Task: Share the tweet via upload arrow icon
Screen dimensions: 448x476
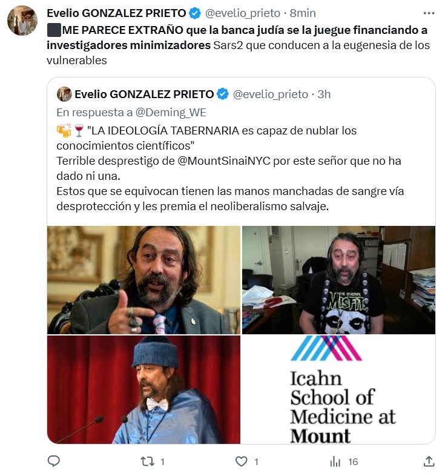Action: (x=429, y=461)
